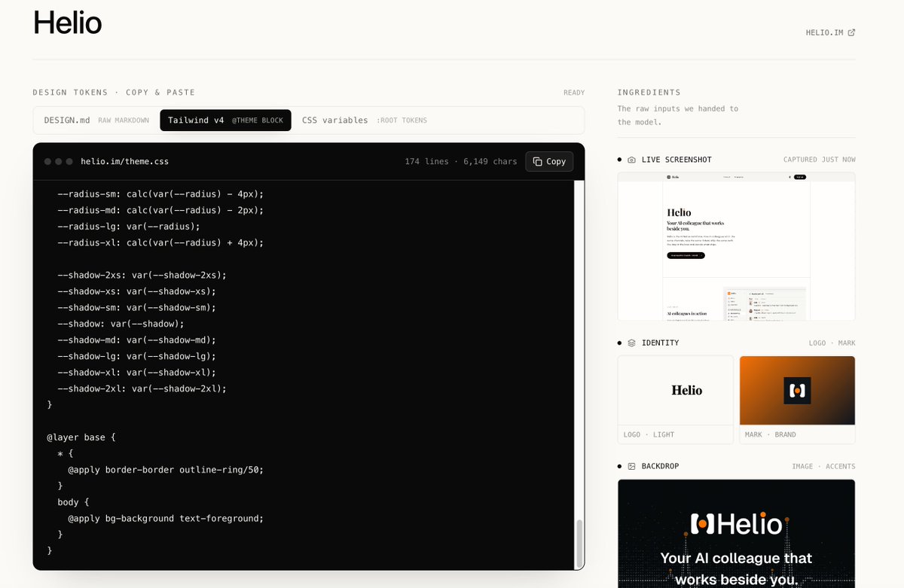Viewport: 904px width, 588px height.
Task: Click the READY status label
Action: pos(574,93)
